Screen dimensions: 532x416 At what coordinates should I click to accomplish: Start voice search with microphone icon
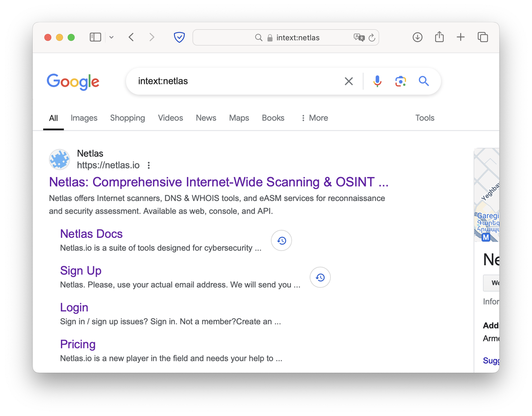(x=378, y=81)
